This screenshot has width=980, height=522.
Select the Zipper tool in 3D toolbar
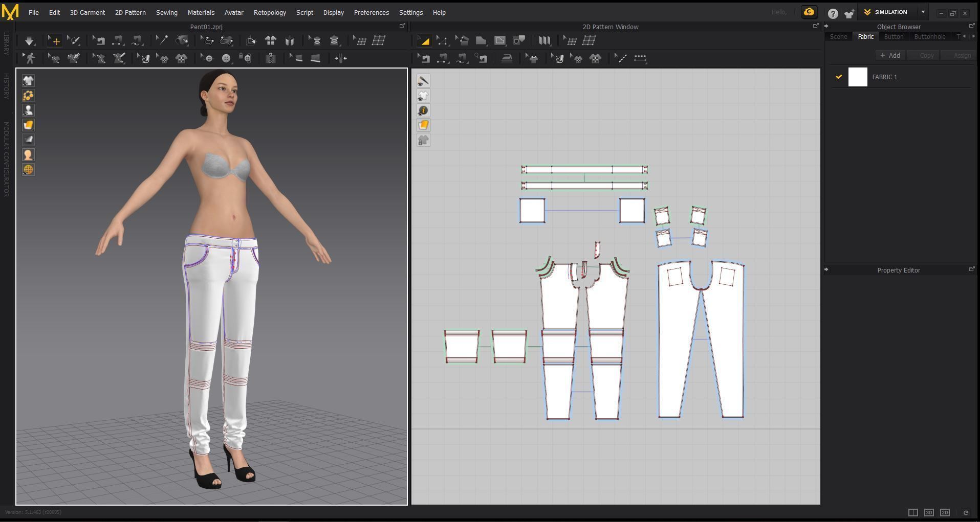271,59
